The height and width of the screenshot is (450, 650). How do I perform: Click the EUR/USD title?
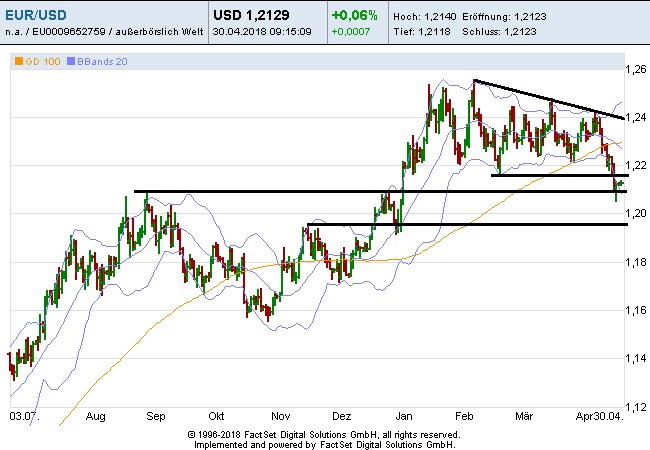[36, 15]
